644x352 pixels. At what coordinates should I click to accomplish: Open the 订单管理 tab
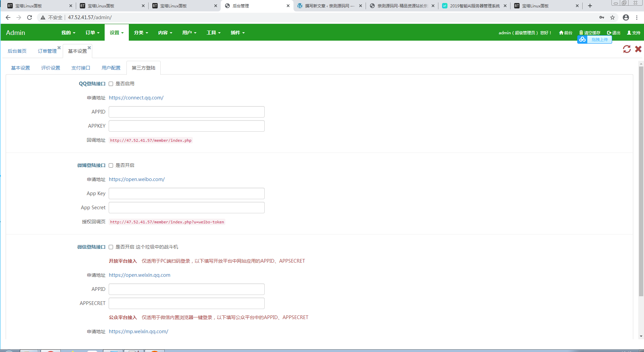47,51
